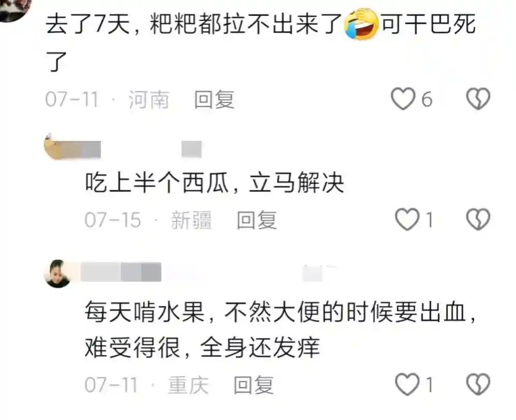Tap the blurred username of 重庆 commenter
This screenshot has width=516, height=420.
121,272
